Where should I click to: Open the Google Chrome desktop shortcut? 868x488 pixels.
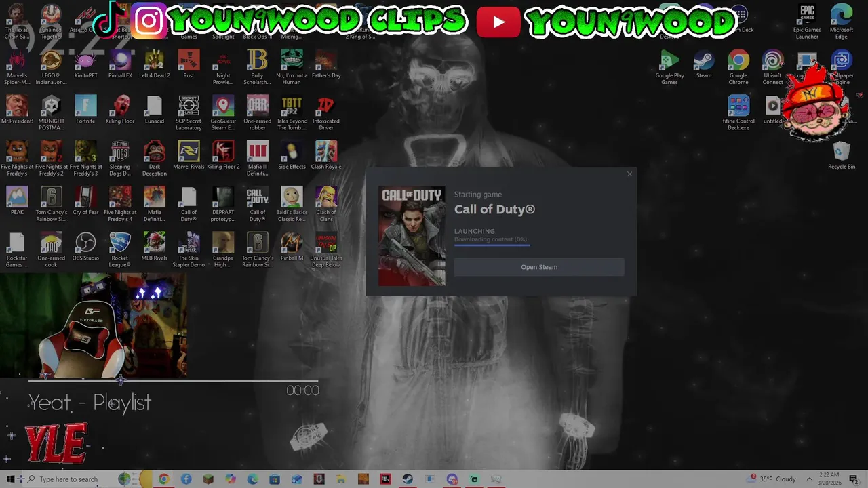pyautogui.click(x=738, y=67)
